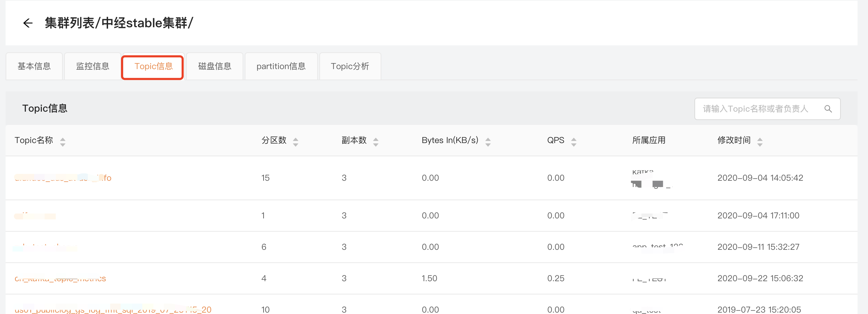
Task: Sort by 副本数 column arrows
Action: pyautogui.click(x=376, y=142)
